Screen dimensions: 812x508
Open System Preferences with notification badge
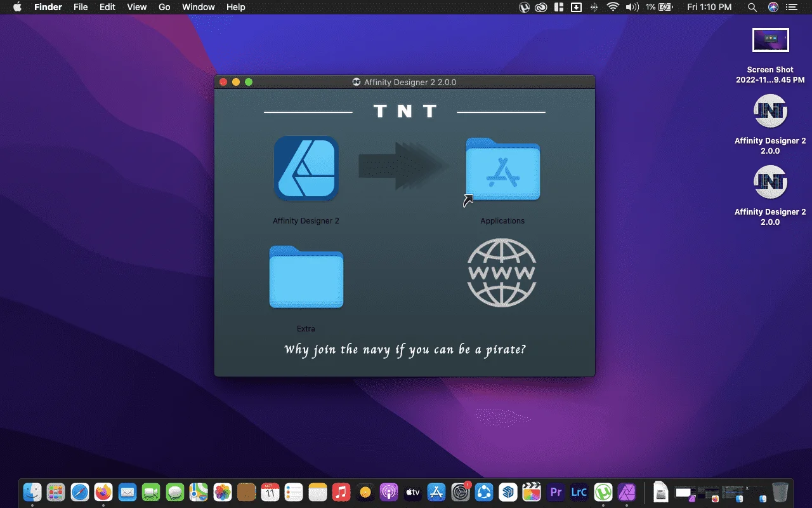coord(461,491)
